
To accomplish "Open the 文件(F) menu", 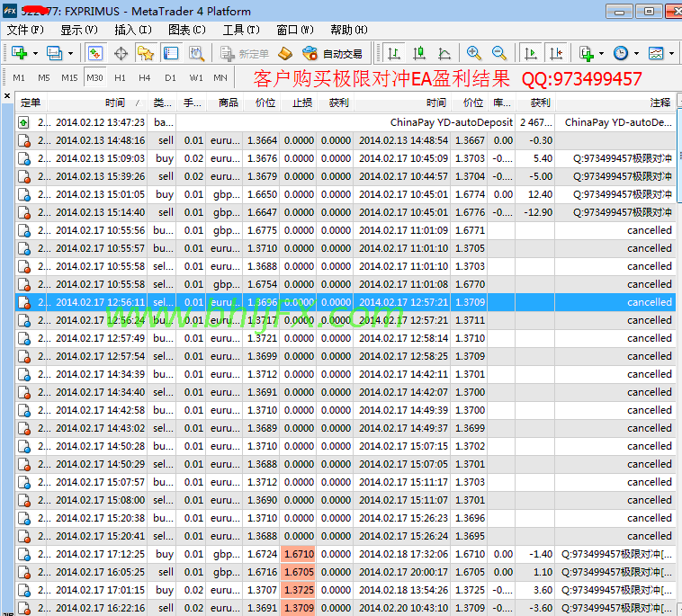I will (x=25, y=30).
